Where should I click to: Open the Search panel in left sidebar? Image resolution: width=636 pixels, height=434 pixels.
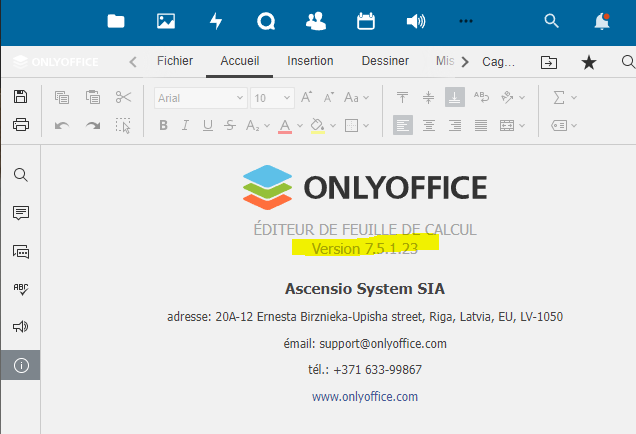pos(20,175)
